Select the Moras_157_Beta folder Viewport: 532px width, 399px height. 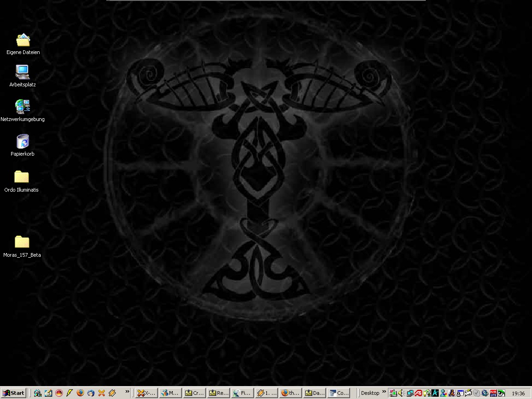[22, 242]
